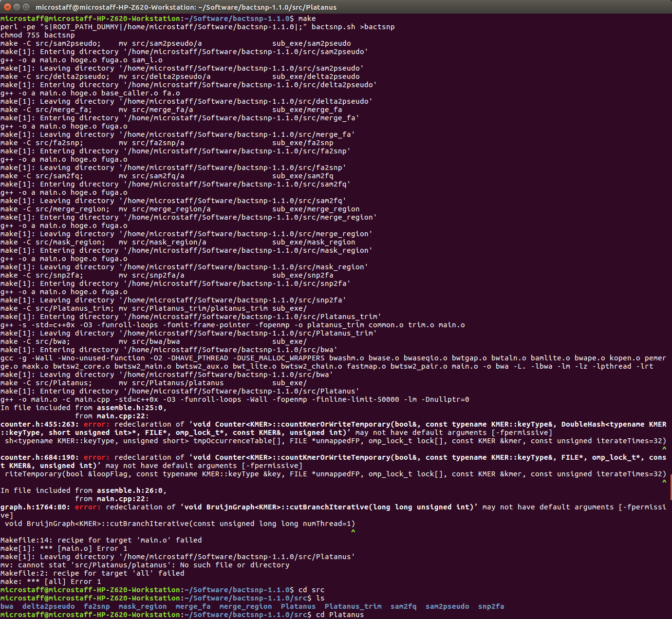The width and height of the screenshot is (672, 619).
Task: Click the 'chmod 755 bactsnp' line
Action: (x=37, y=35)
